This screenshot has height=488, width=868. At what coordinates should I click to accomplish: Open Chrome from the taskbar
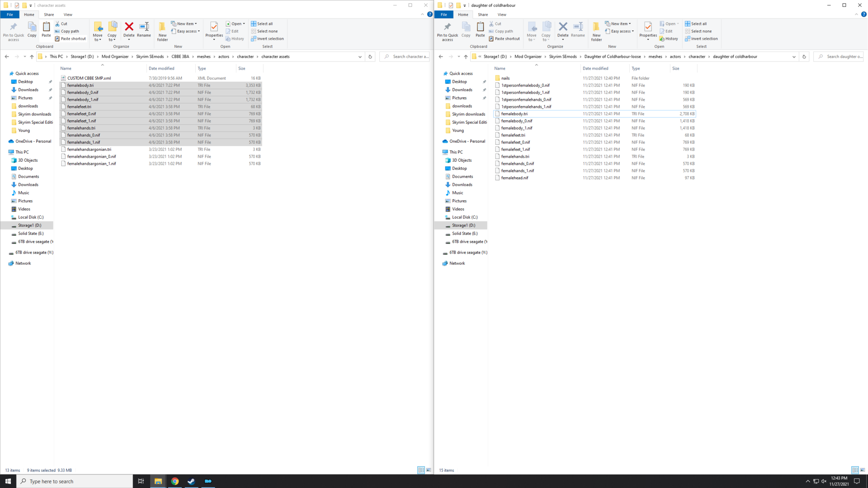[175, 481]
